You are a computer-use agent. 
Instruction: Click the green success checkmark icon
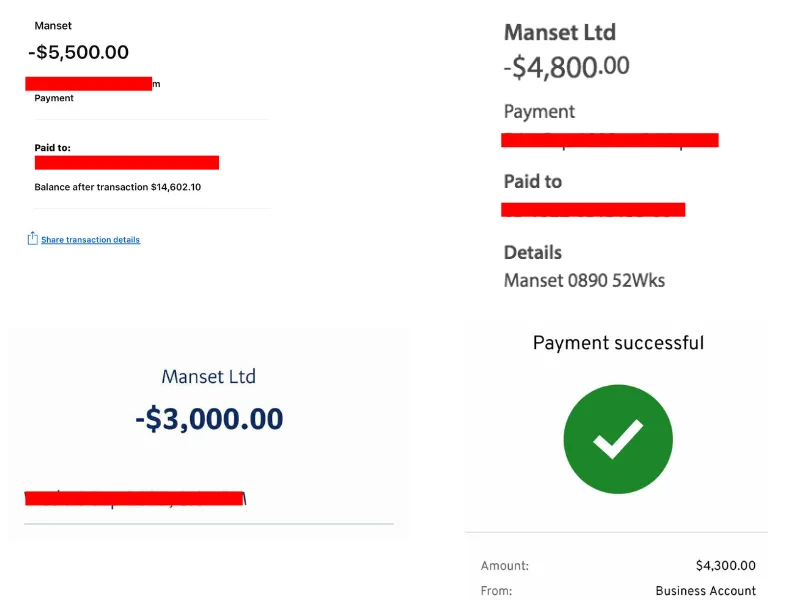pyautogui.click(x=617, y=438)
